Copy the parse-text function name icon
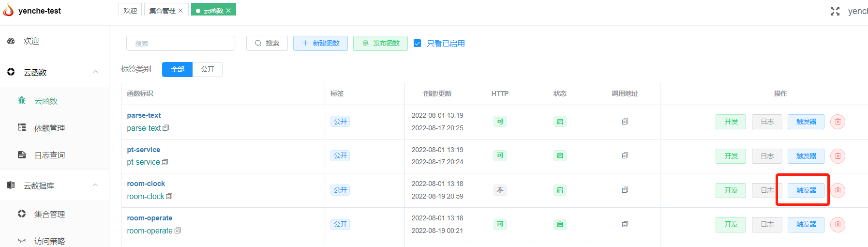Viewport: 868px width, 247px height. click(166, 128)
